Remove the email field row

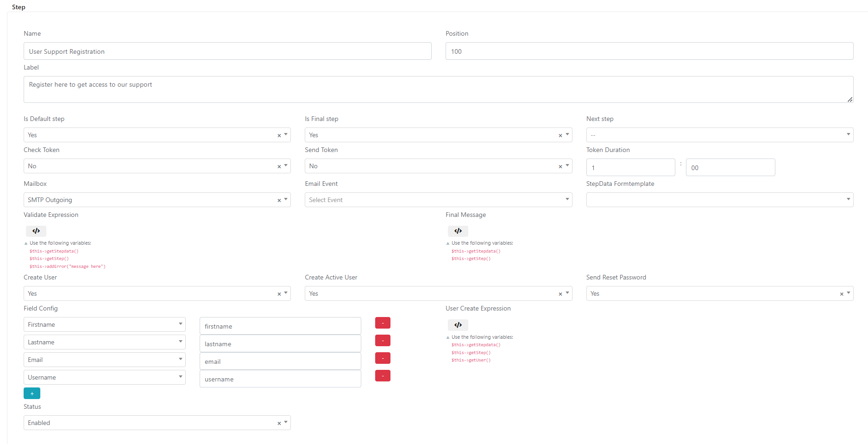tap(383, 358)
